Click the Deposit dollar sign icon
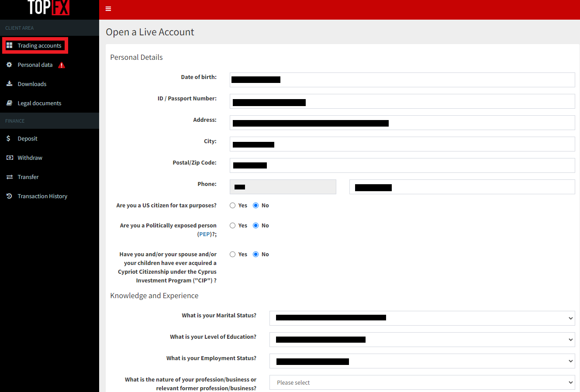The width and height of the screenshot is (580, 392). click(8, 138)
